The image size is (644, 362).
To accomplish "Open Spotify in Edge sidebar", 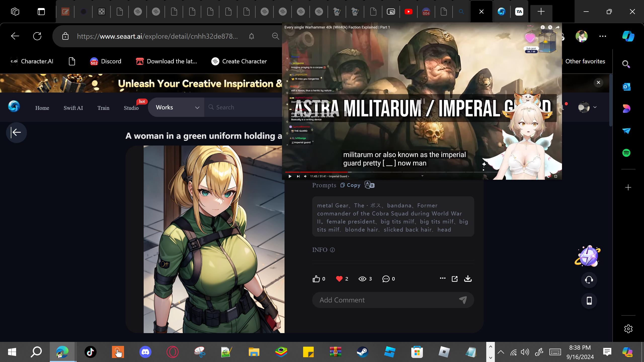I will click(626, 153).
